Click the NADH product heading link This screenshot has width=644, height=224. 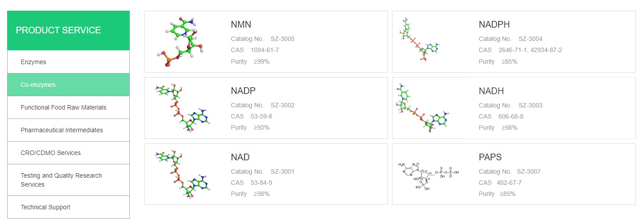[x=491, y=91]
